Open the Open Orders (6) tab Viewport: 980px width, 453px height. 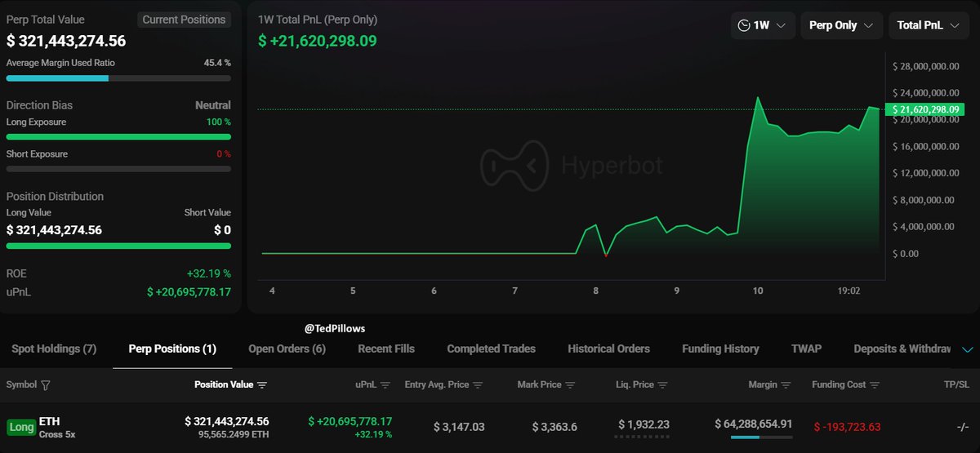[x=287, y=349]
